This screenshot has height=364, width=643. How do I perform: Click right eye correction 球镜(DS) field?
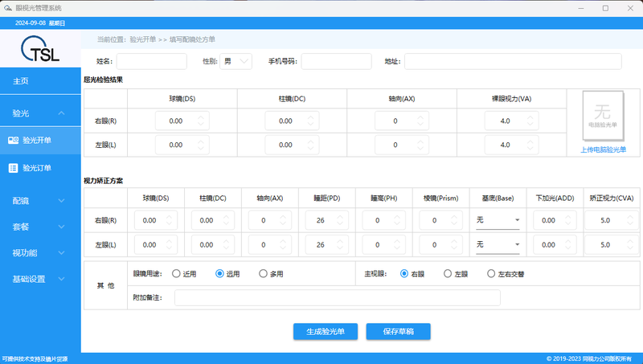pyautogui.click(x=156, y=220)
